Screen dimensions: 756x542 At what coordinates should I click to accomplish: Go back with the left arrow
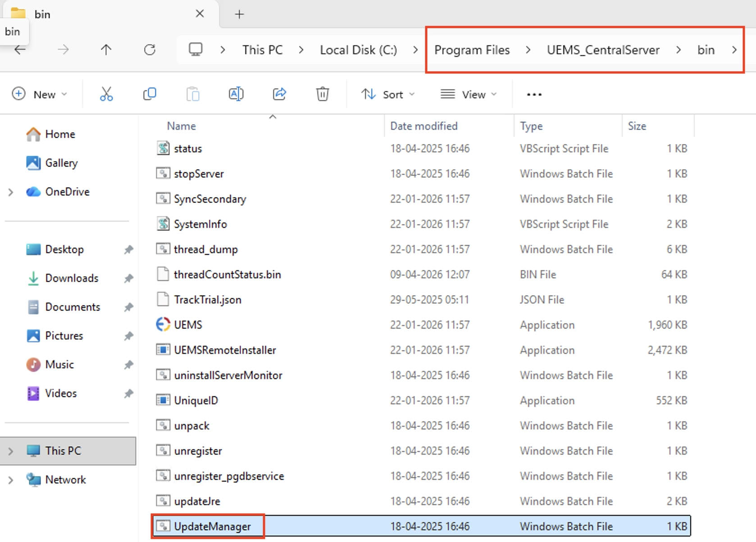click(20, 50)
